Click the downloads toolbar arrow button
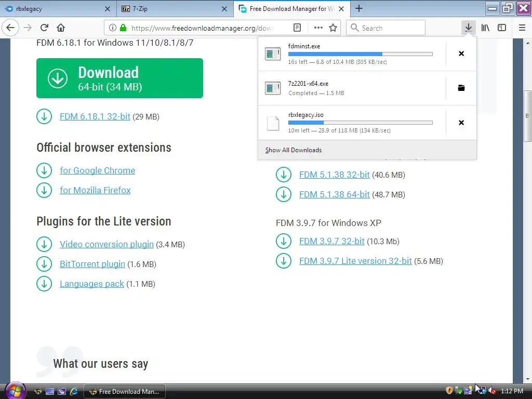The width and height of the screenshot is (532, 399). [468, 28]
